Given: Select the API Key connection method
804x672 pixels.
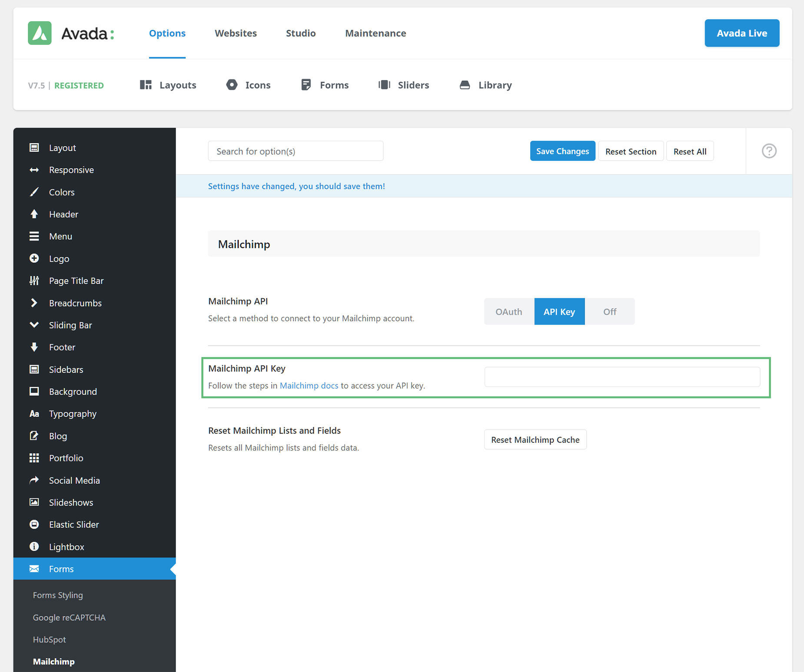Looking at the screenshot, I should (x=559, y=311).
